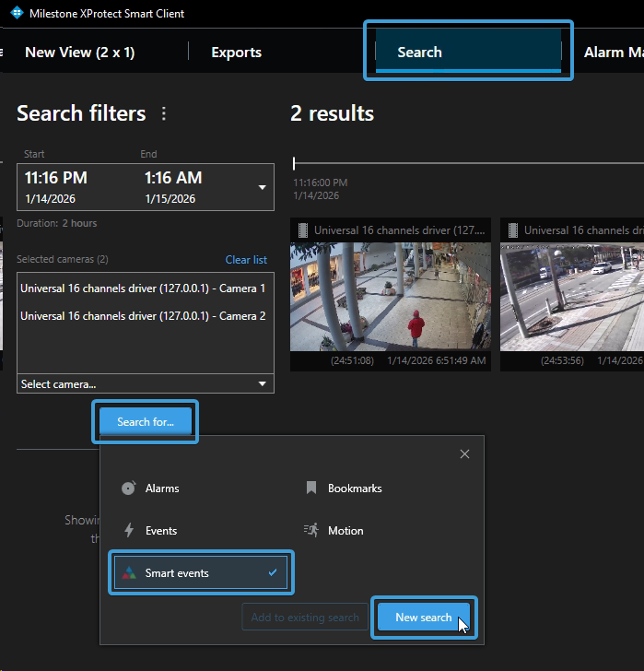The image size is (644, 671).
Task: Click the 2 results heading
Action: click(333, 113)
